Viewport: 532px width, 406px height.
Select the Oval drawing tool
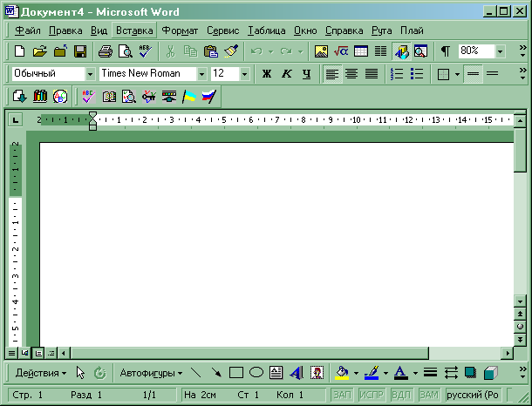256,373
